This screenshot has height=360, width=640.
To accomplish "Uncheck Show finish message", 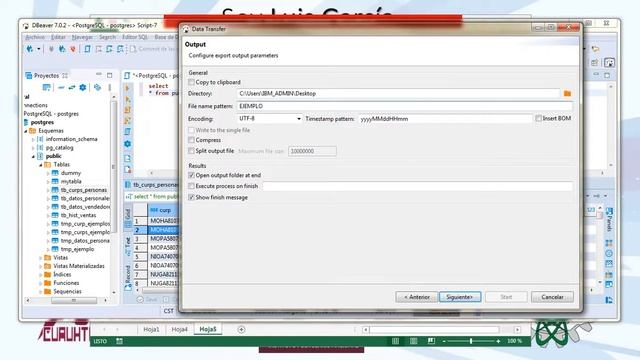I will click(x=191, y=197).
